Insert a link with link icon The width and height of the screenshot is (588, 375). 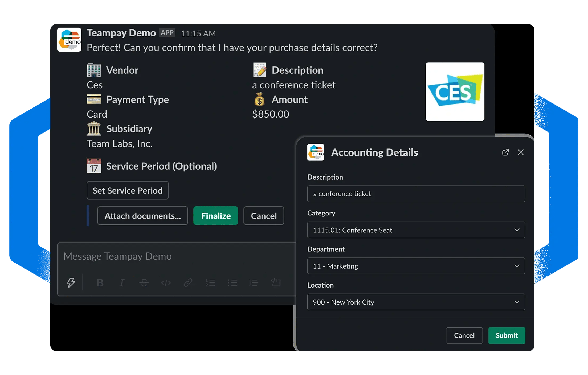click(x=188, y=282)
